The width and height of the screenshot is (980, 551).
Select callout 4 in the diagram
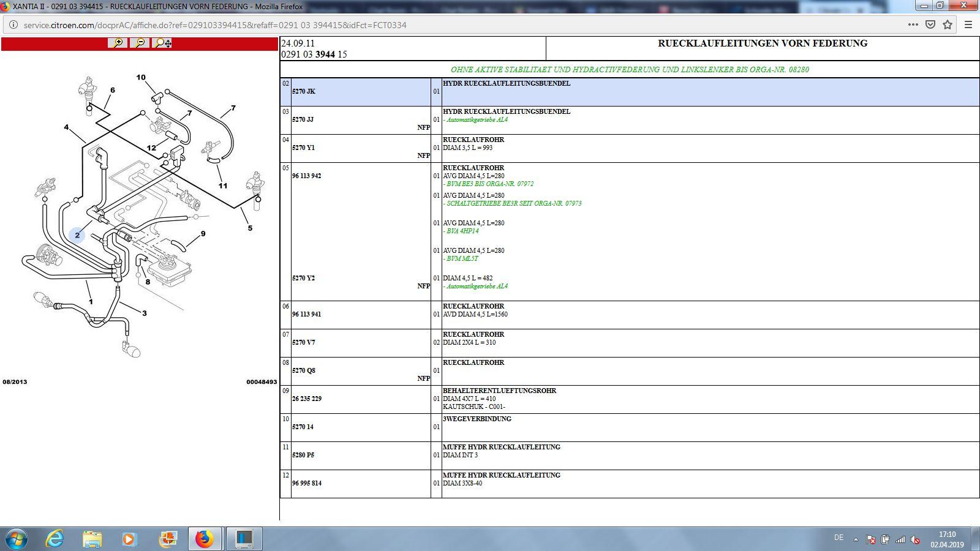[66, 127]
